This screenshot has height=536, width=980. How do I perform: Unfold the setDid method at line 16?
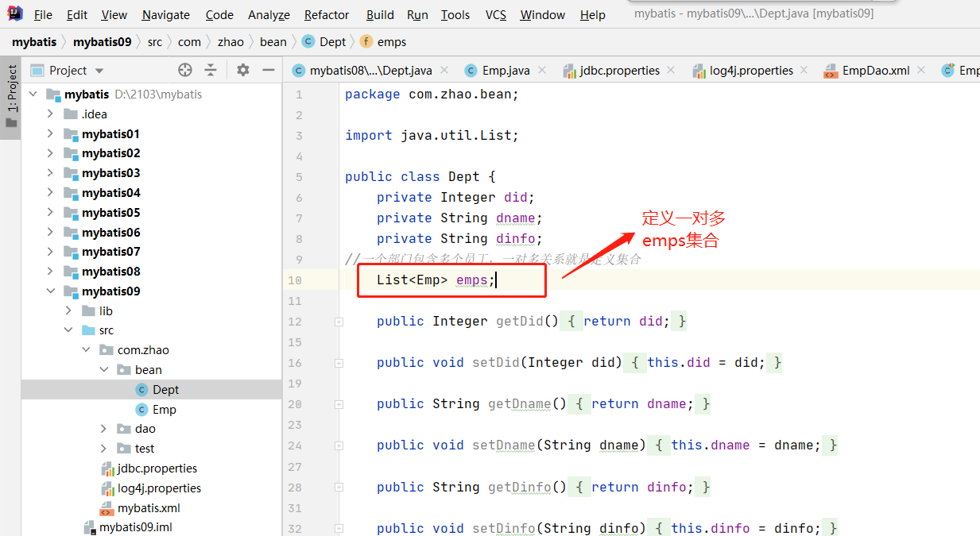coord(339,363)
